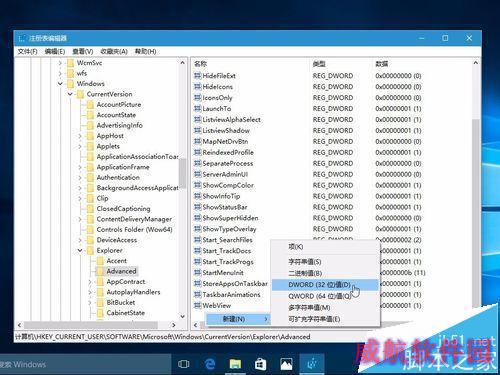Image resolution: width=500 pixels, height=375 pixels.
Task: Open the Store from the taskbar
Action: coord(260,364)
